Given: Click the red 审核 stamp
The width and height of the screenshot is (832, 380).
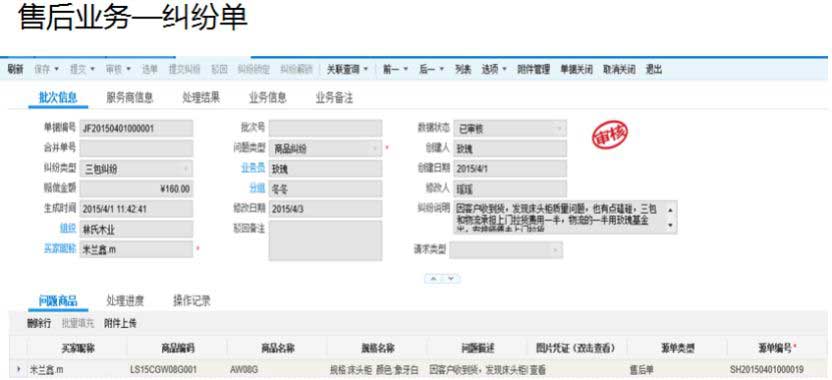Looking at the screenshot, I should point(610,134).
